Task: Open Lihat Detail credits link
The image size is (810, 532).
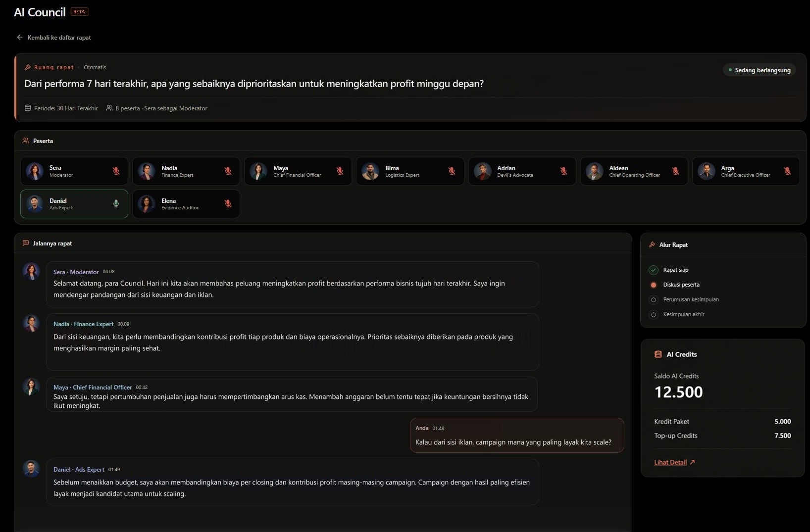Action: click(674, 462)
